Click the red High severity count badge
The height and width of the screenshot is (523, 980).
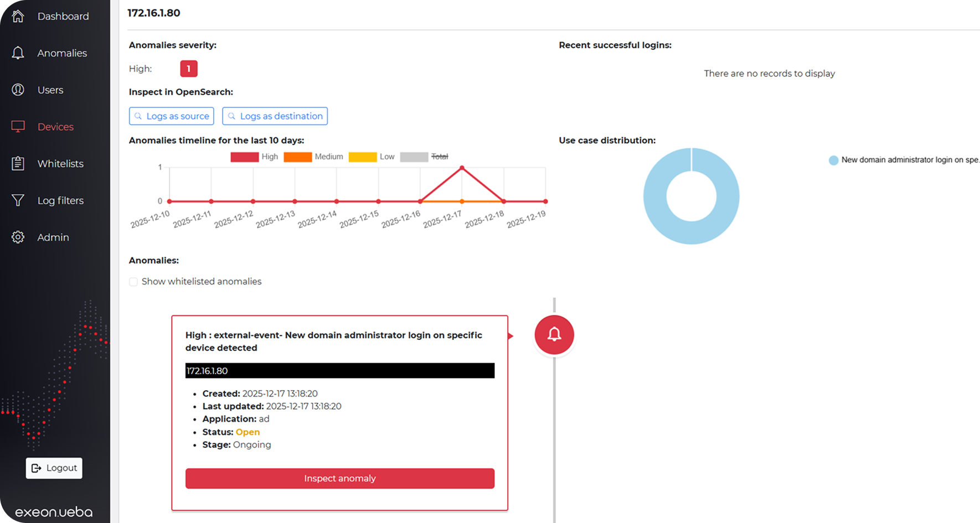pyautogui.click(x=189, y=69)
